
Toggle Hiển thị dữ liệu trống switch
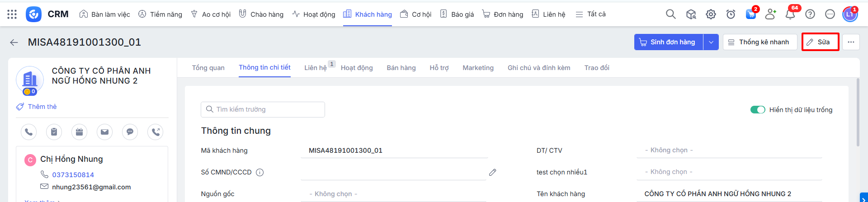coord(757,110)
